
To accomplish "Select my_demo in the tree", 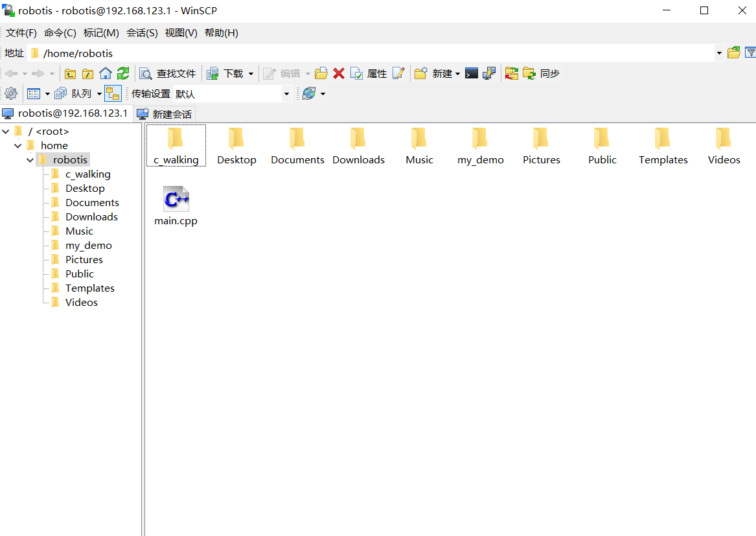I will pyautogui.click(x=88, y=246).
